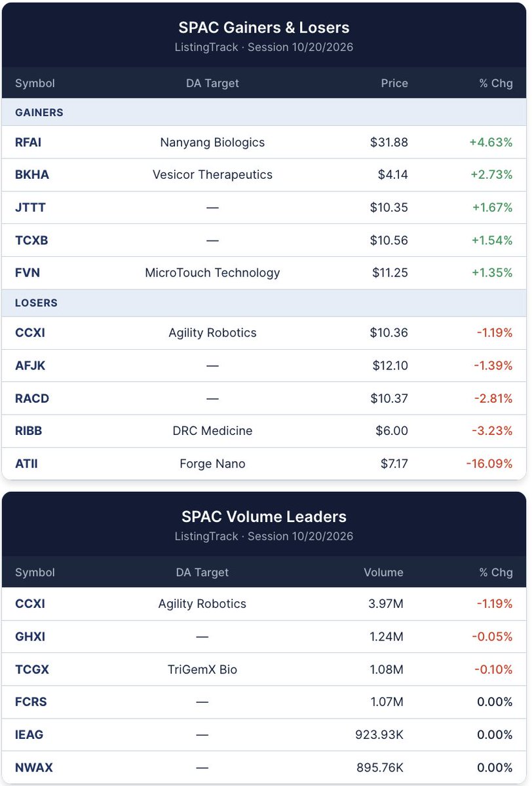Select Agility Robotics in the Losers section
Image resolution: width=532 pixels, height=786 pixels.
click(212, 333)
